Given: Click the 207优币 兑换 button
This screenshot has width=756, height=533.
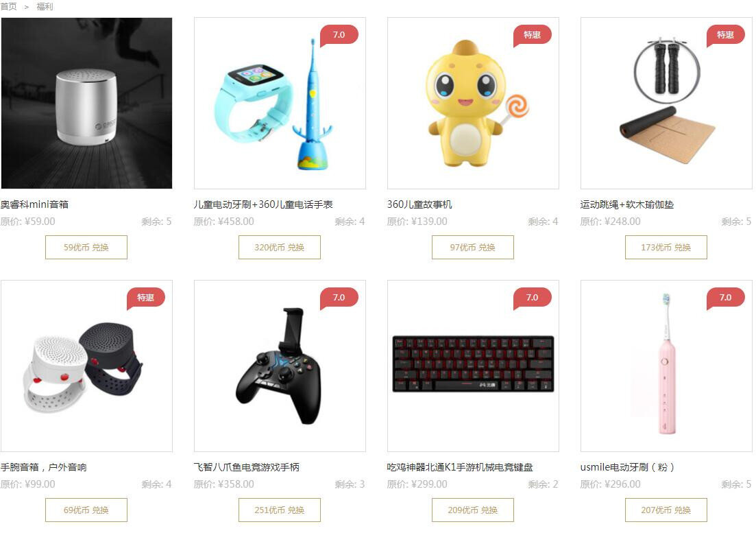Looking at the screenshot, I should (666, 510).
